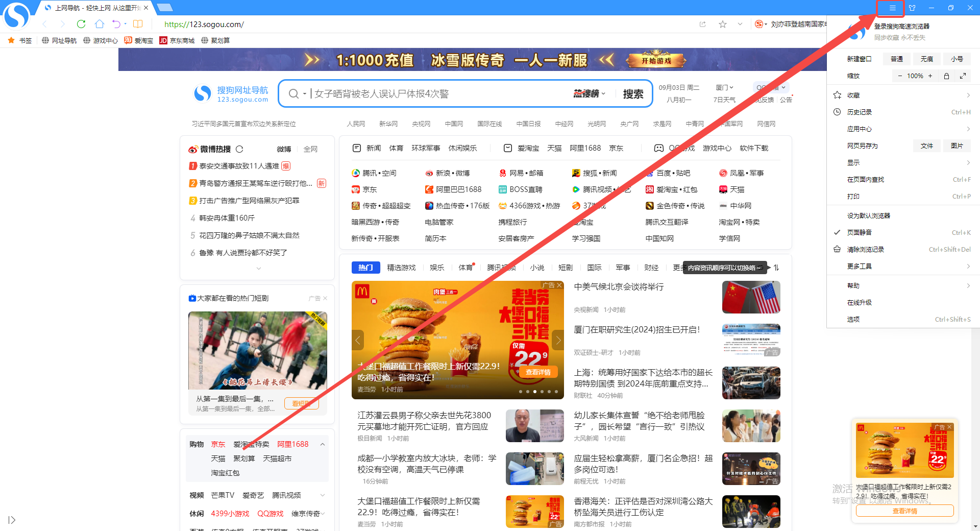
Task: Open reading mode book icon
Action: [x=138, y=24]
